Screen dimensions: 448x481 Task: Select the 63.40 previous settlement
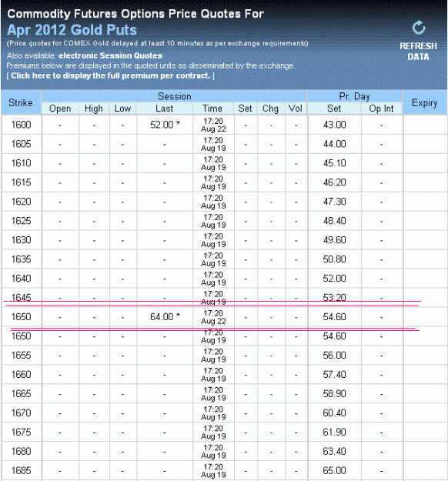click(335, 451)
